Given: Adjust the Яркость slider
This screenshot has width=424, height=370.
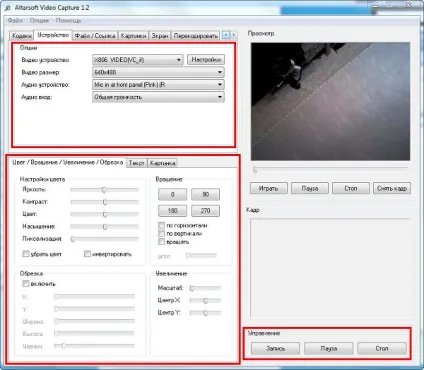Looking at the screenshot, I should [x=104, y=189].
